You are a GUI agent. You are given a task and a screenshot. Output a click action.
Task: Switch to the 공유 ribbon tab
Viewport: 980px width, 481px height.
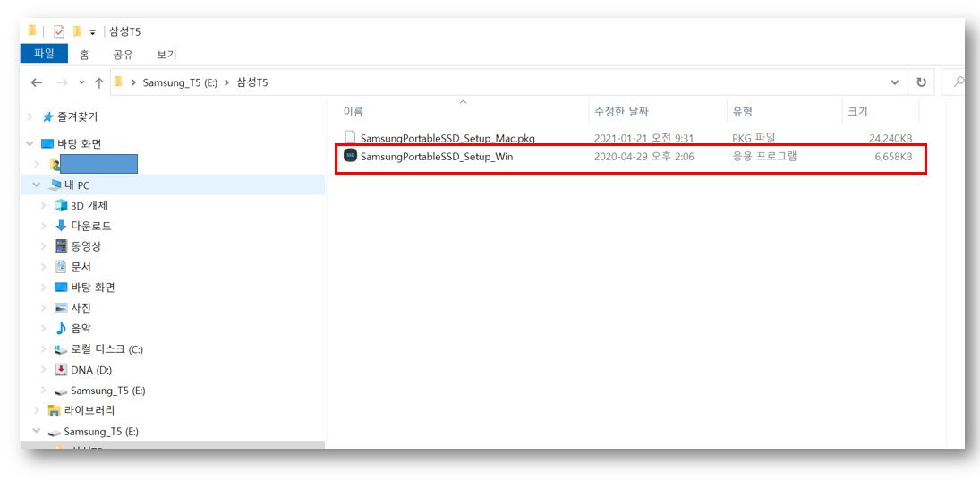coord(124,55)
